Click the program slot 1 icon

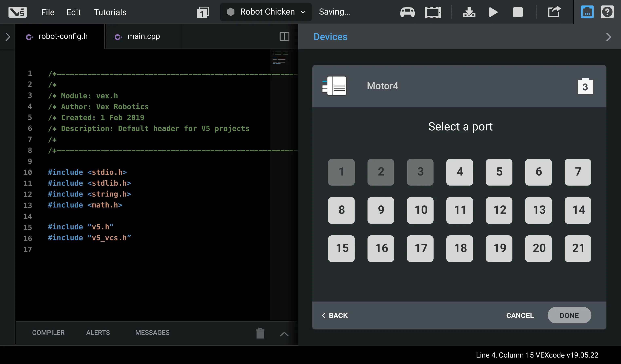[x=203, y=12]
